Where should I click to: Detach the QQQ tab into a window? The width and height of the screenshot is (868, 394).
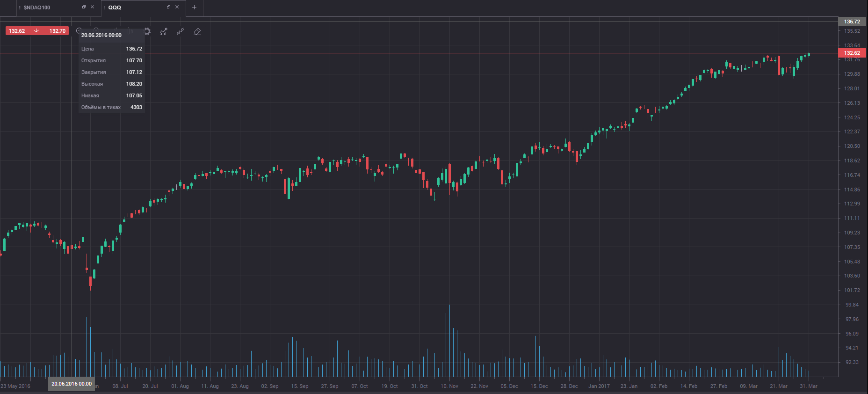click(x=168, y=7)
